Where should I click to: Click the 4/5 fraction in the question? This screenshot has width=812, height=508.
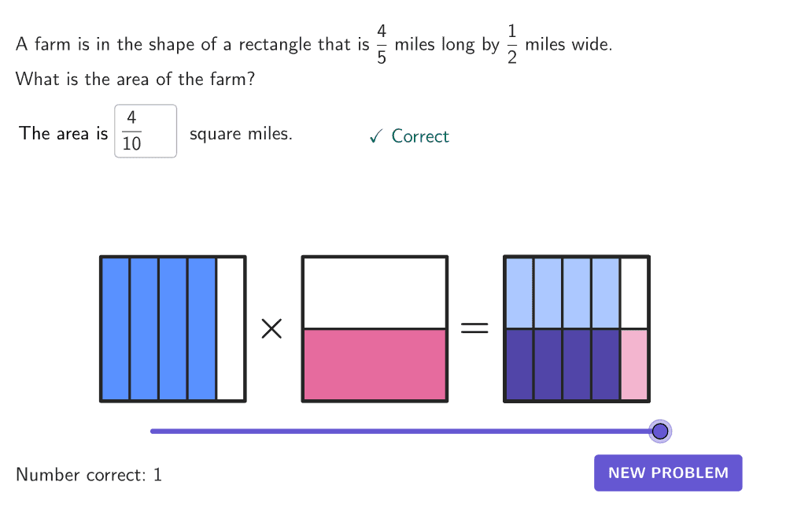[x=382, y=45]
